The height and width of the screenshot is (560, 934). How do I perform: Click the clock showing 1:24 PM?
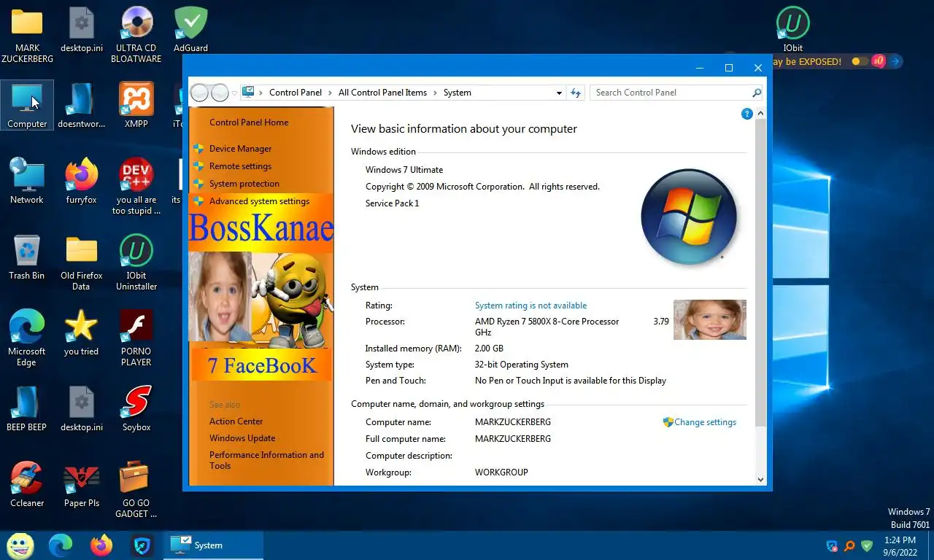coord(899,540)
